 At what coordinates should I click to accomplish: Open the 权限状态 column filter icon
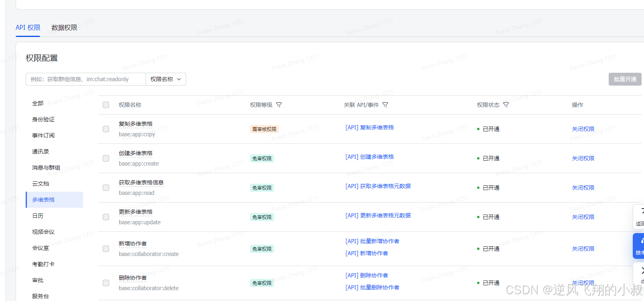(x=506, y=105)
